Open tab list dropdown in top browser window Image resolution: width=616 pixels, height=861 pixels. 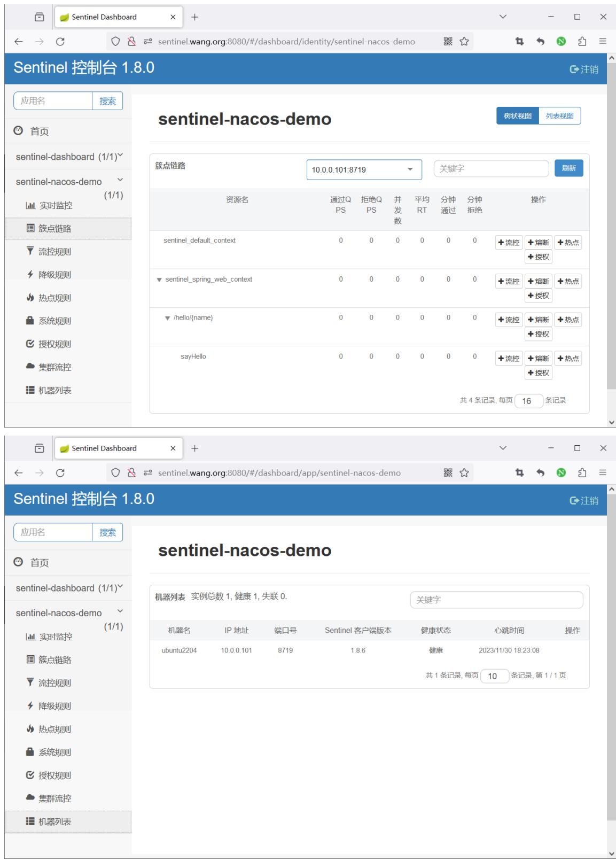point(503,17)
